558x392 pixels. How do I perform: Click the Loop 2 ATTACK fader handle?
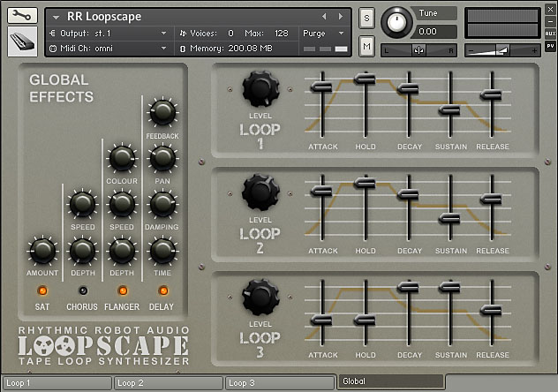[x=321, y=191]
